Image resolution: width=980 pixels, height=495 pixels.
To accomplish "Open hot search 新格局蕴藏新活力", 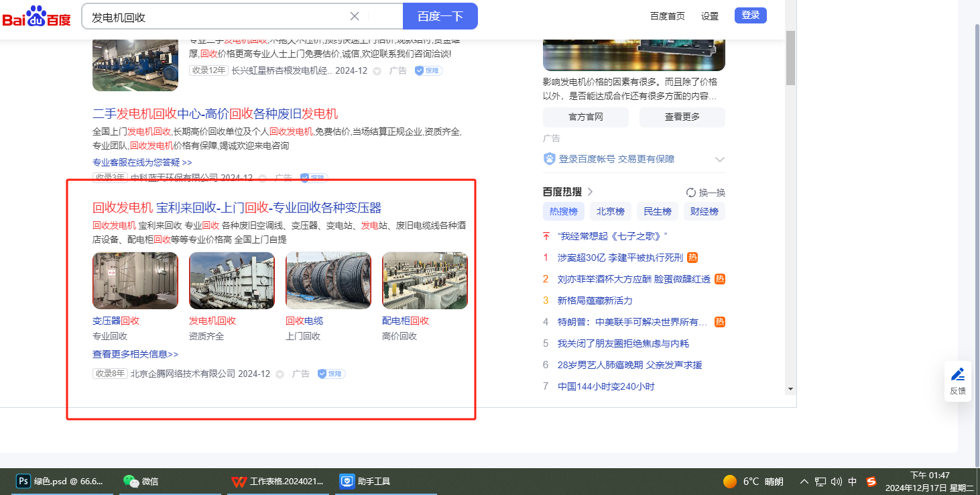I will pos(595,300).
